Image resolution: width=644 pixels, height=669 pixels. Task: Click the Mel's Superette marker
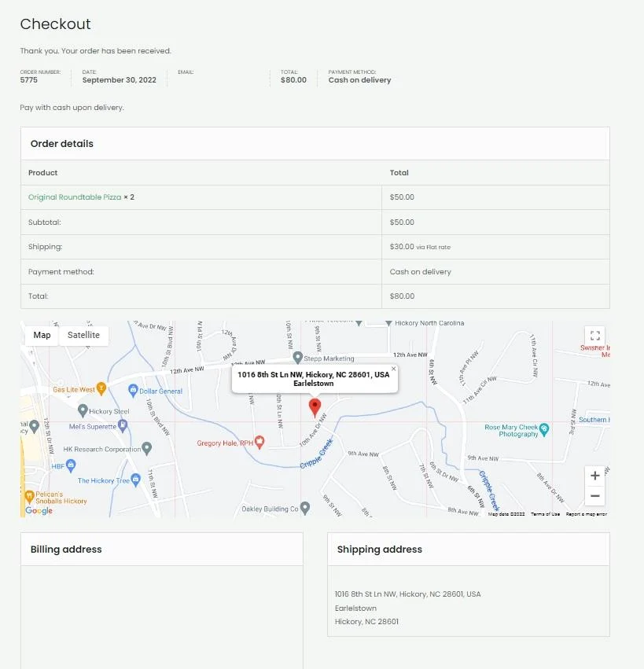click(x=123, y=425)
